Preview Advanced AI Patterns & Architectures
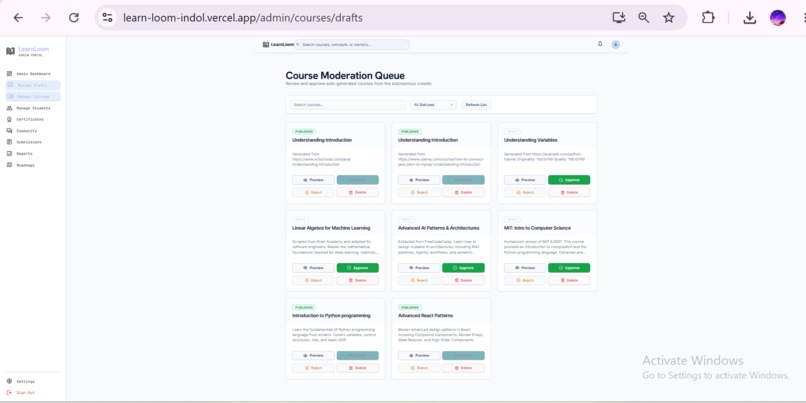The image size is (806, 403). pos(419,268)
